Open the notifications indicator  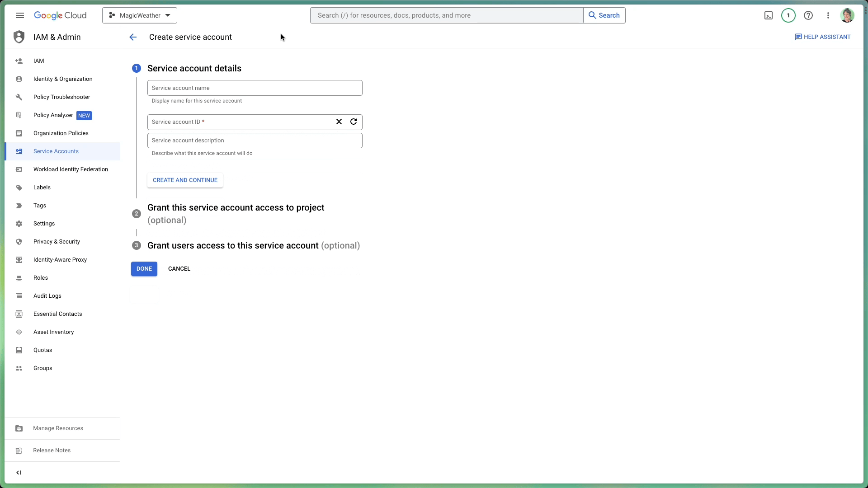(x=788, y=15)
